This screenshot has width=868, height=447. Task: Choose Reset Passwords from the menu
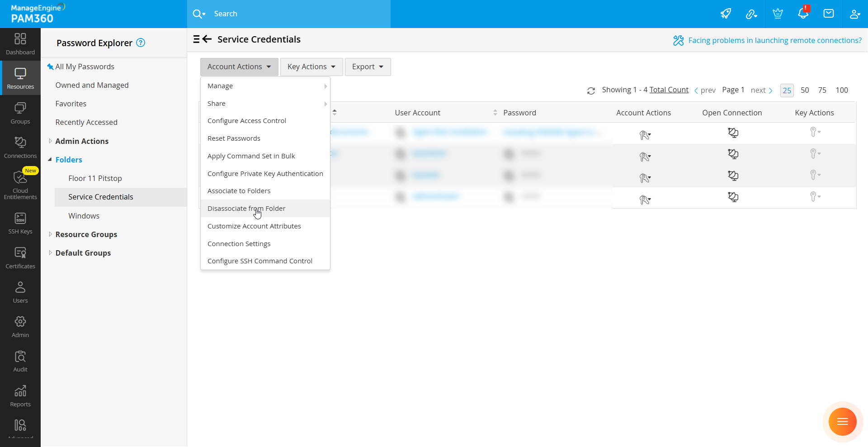pos(234,138)
